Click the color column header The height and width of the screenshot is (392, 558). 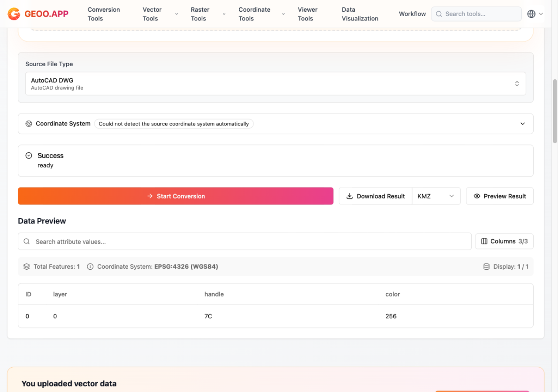point(393,294)
